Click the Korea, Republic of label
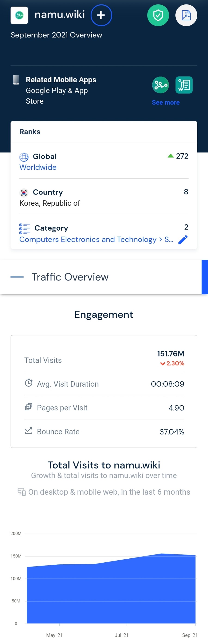 50,203
